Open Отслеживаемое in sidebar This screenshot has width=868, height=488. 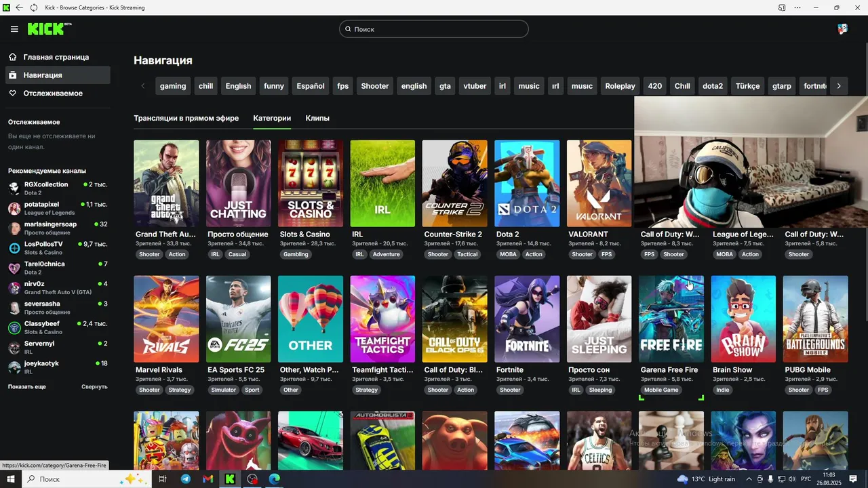pos(57,93)
